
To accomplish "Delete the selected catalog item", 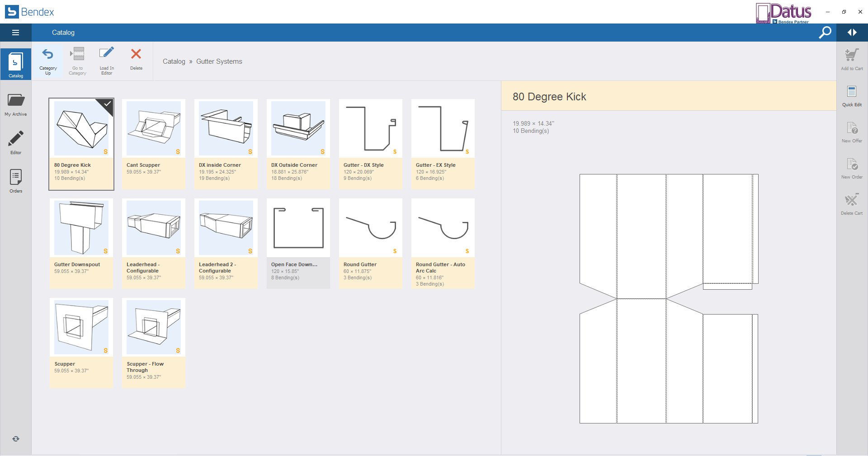I will (136, 54).
